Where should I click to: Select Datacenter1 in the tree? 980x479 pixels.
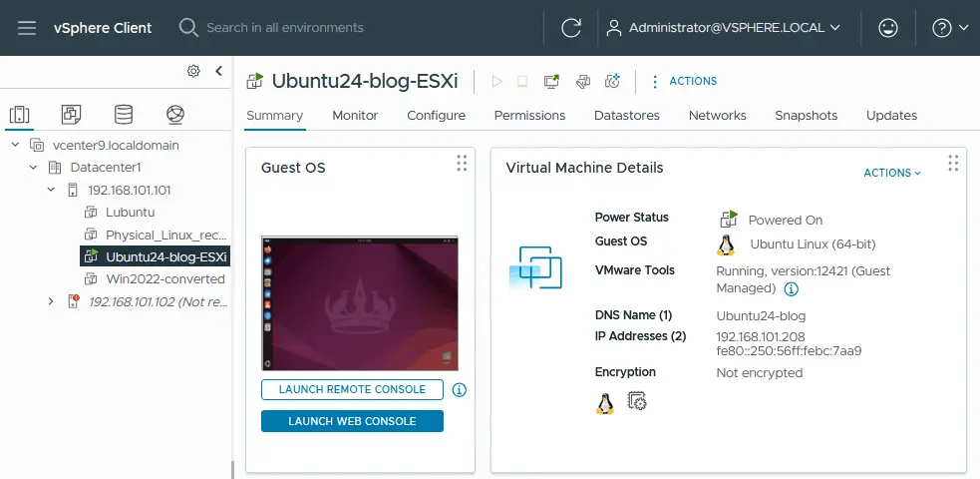106,168
